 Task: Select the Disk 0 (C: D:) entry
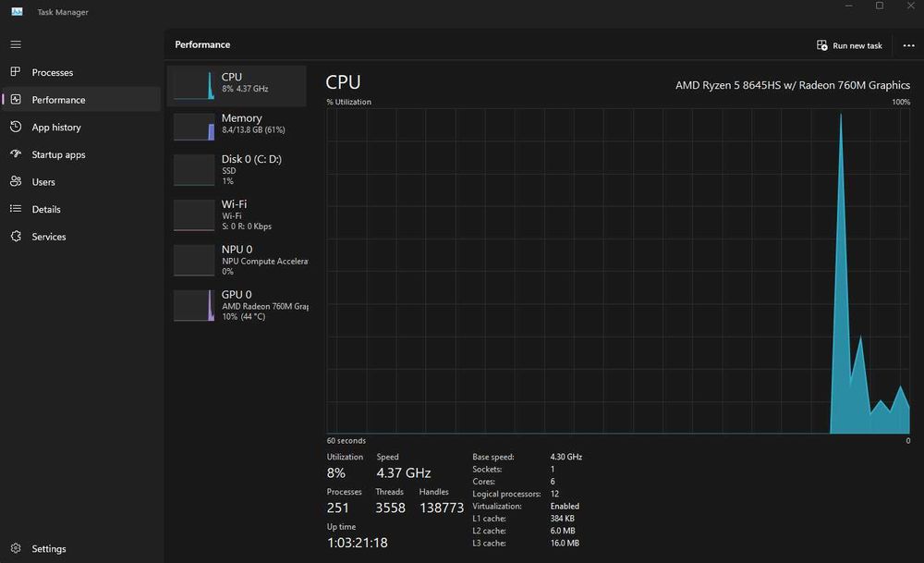[x=237, y=170]
